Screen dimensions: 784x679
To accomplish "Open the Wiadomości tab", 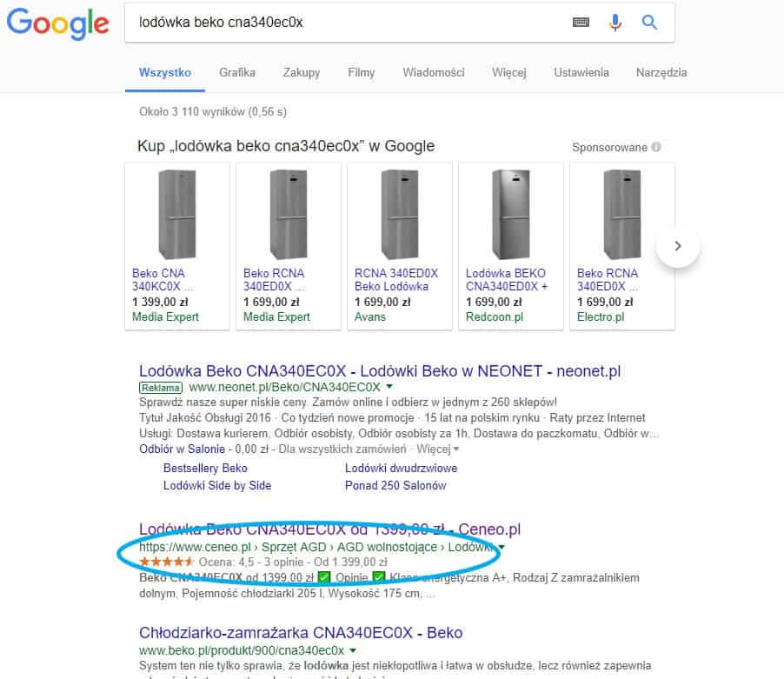I will [x=434, y=72].
